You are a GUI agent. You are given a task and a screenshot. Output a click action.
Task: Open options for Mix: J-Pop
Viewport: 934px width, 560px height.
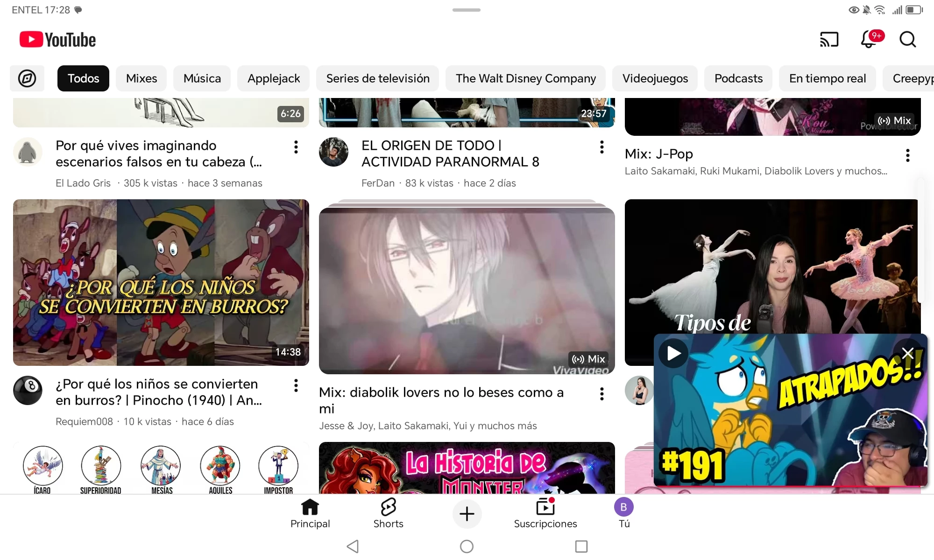coord(907,155)
